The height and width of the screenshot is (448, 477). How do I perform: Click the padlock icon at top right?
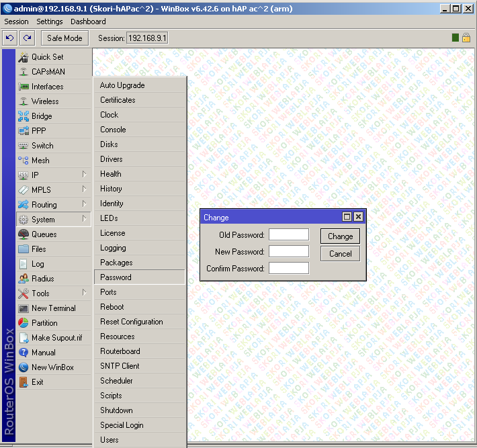466,38
